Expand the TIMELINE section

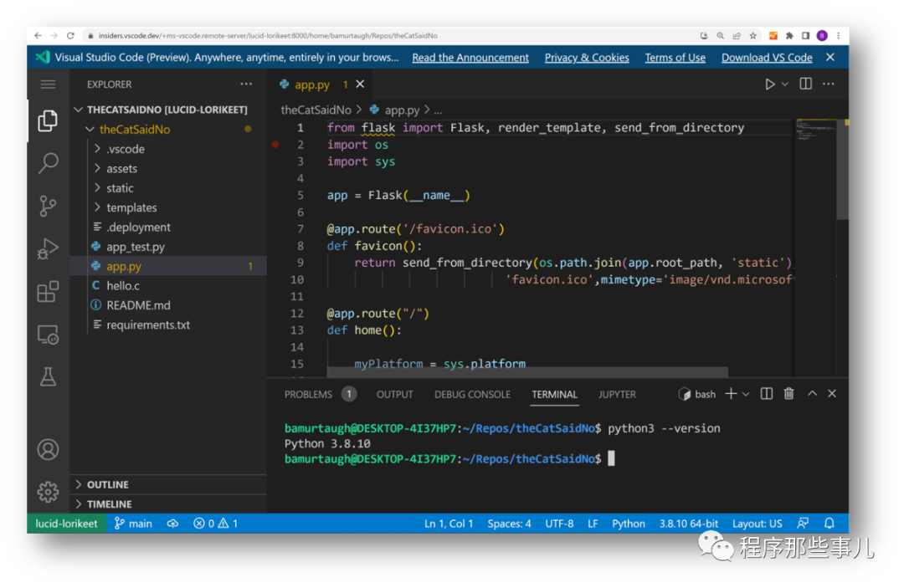(169, 504)
